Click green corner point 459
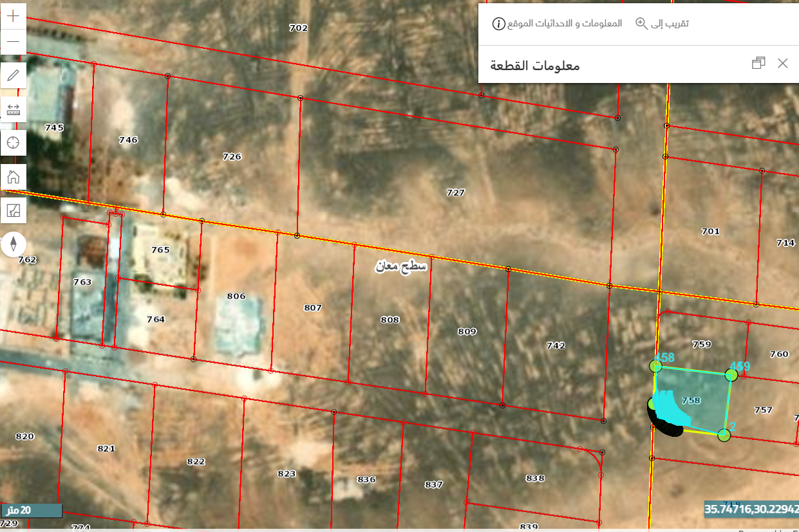The image size is (799, 532). click(x=731, y=374)
